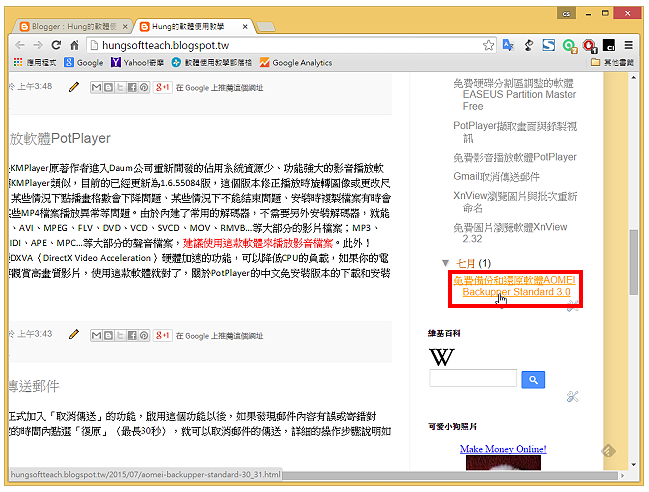649x492 pixels.
Task: Email the 3:48 post via Gmail icon
Action: (96, 87)
